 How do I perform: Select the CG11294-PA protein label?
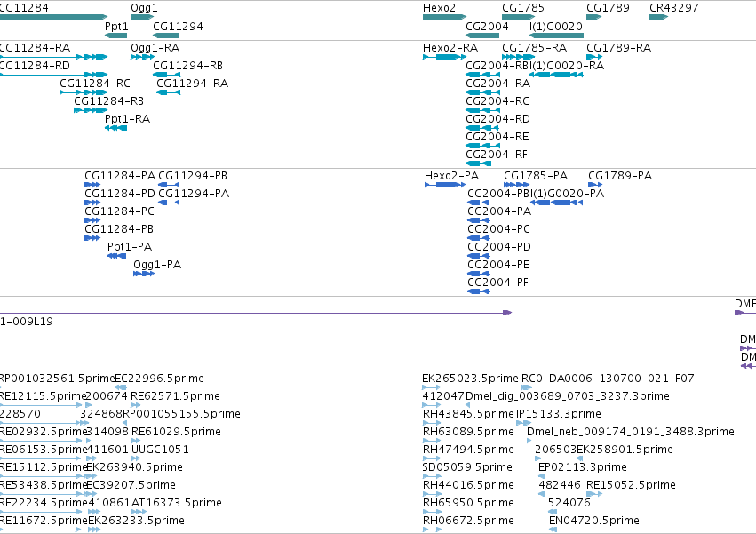[194, 194]
